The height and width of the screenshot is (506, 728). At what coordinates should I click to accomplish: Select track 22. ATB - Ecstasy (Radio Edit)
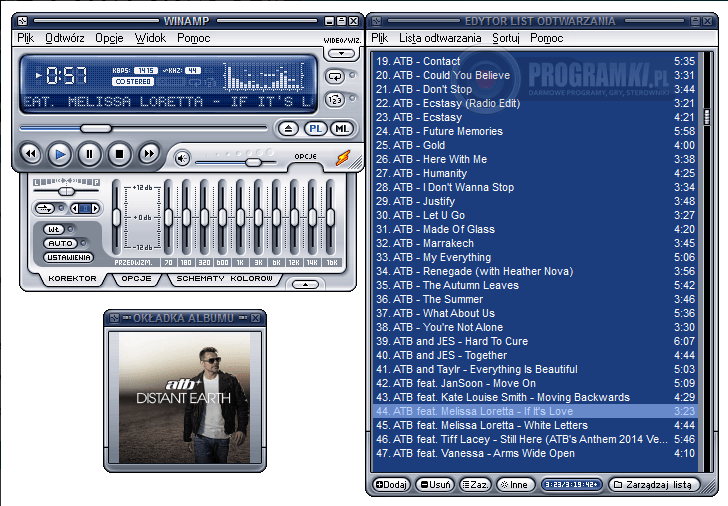[x=535, y=103]
